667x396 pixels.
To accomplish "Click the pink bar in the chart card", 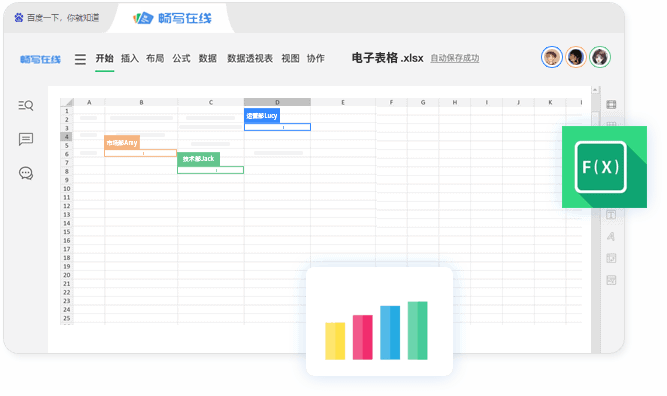I will pyautogui.click(x=362, y=337).
